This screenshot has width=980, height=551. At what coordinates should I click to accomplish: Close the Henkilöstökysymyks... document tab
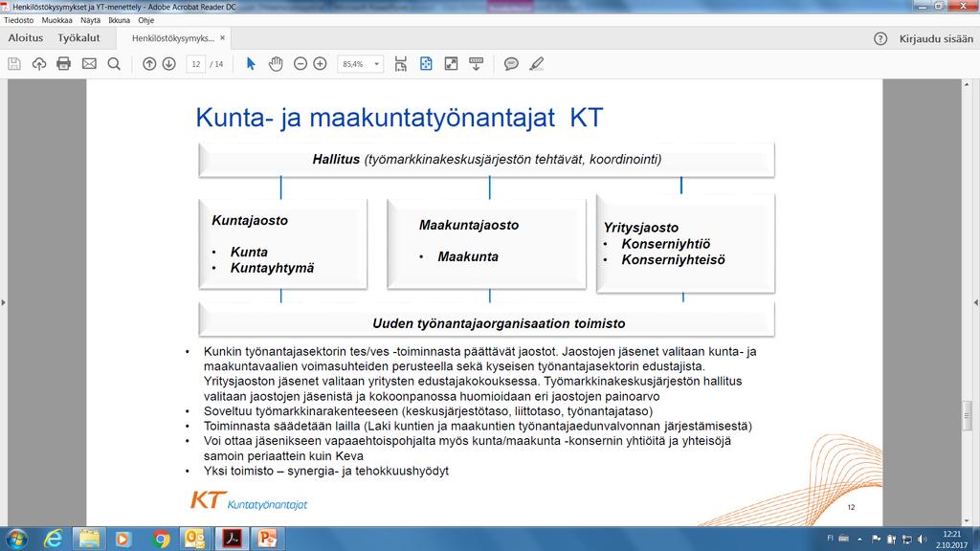click(x=222, y=38)
